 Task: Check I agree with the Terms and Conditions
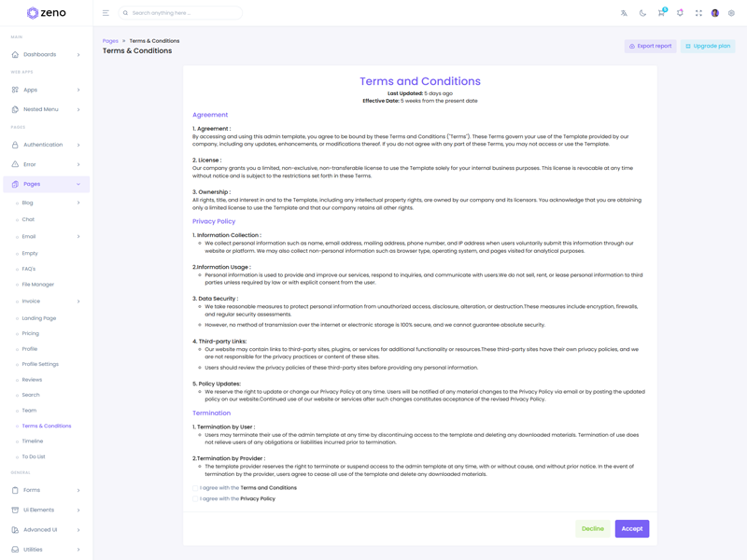coord(196,488)
